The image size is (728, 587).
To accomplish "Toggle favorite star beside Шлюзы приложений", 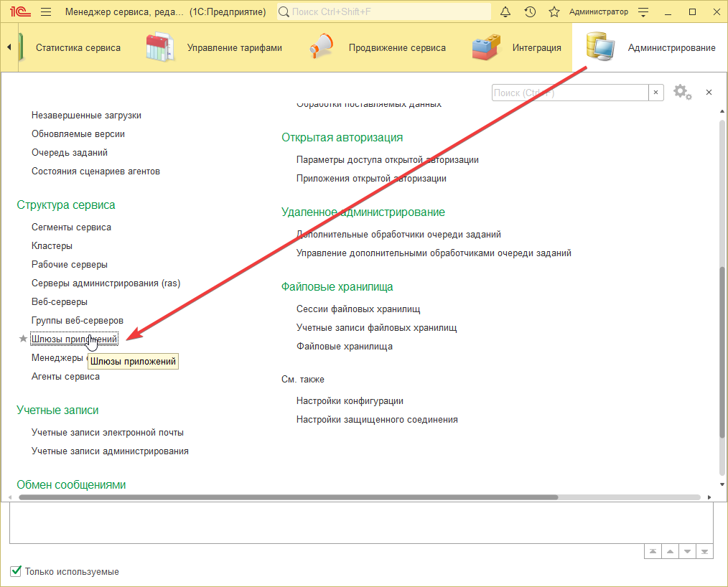I will click(x=23, y=339).
